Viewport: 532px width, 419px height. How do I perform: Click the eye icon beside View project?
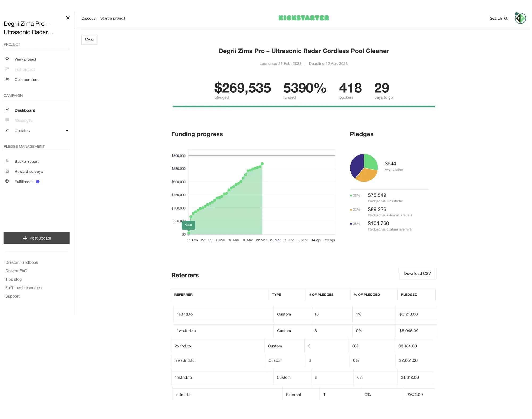coord(7,59)
